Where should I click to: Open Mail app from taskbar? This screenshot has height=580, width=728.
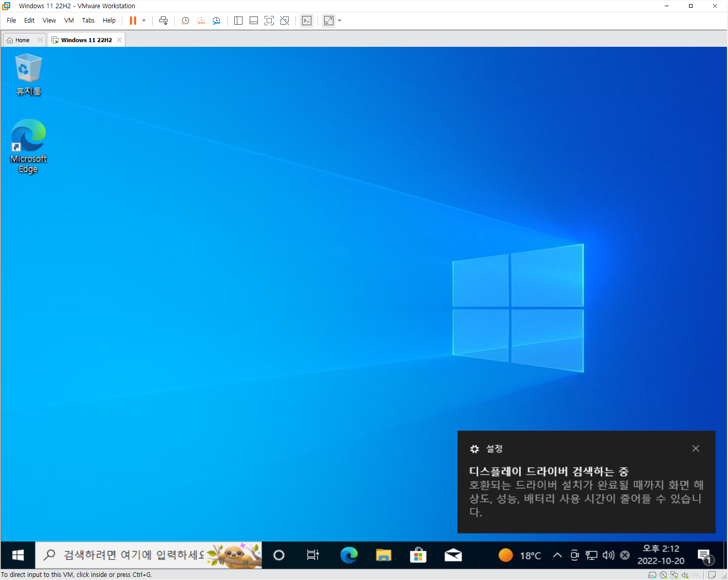point(453,555)
